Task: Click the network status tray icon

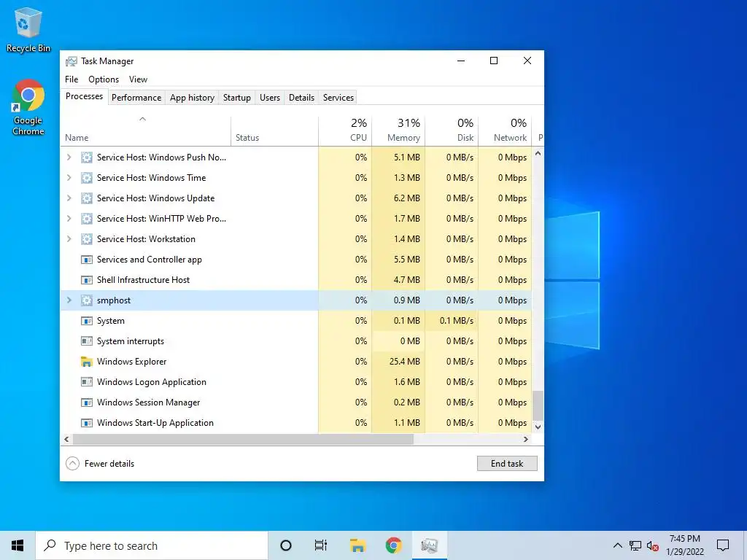Action: tap(635, 545)
